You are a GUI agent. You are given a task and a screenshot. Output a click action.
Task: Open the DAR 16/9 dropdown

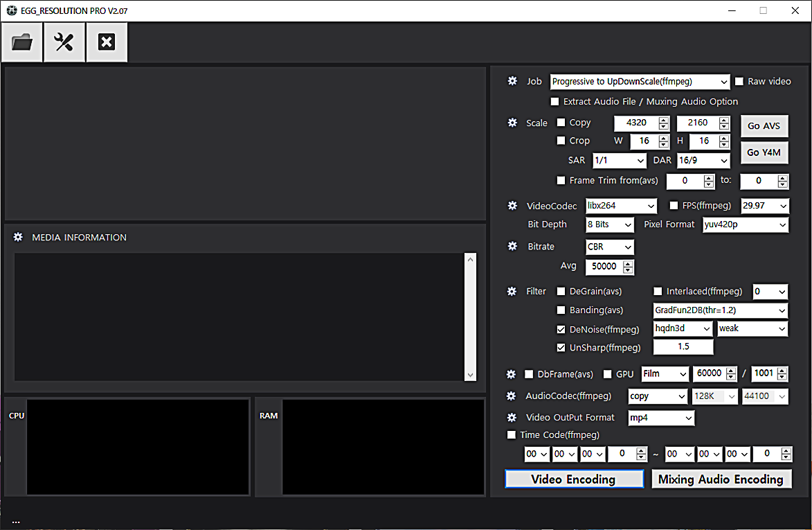point(704,161)
